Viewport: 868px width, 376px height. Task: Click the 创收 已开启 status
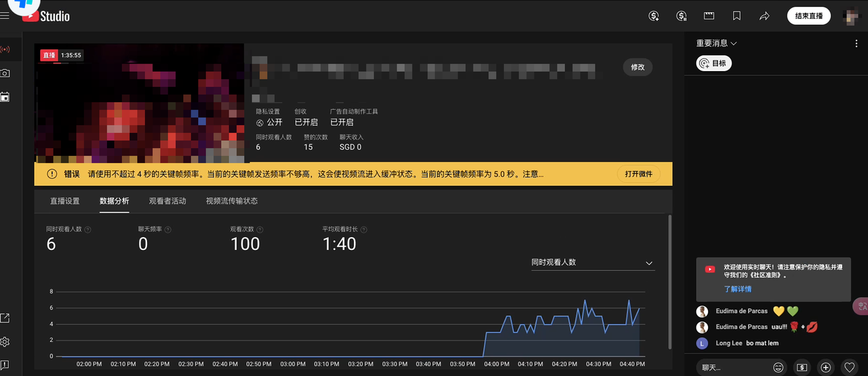[x=306, y=123]
